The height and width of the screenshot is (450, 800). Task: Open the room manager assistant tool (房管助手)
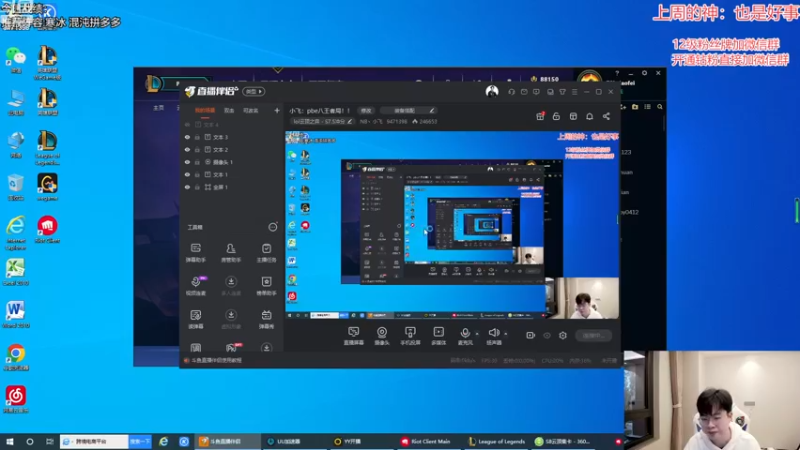[x=231, y=253]
